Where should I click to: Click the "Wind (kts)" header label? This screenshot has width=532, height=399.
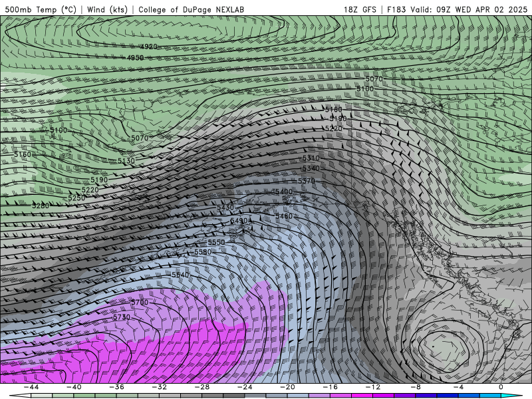[107, 9]
